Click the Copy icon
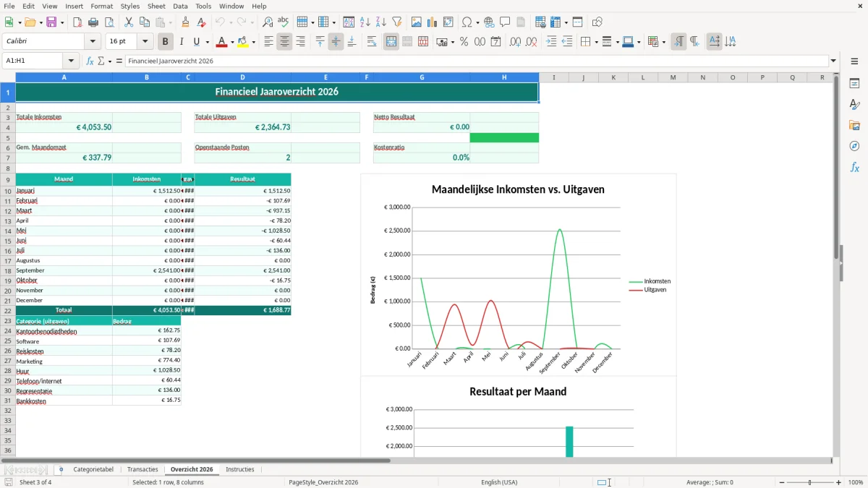Image resolution: width=868 pixels, height=488 pixels. click(145, 22)
